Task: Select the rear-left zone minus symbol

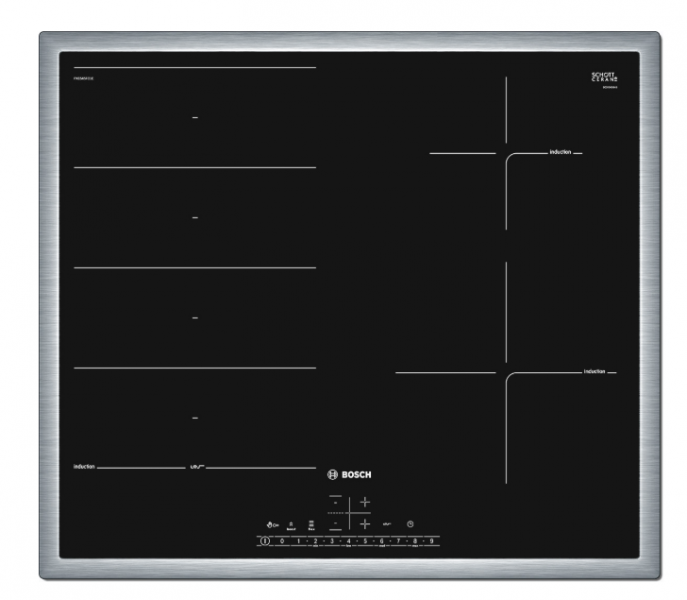Action: pos(336,503)
